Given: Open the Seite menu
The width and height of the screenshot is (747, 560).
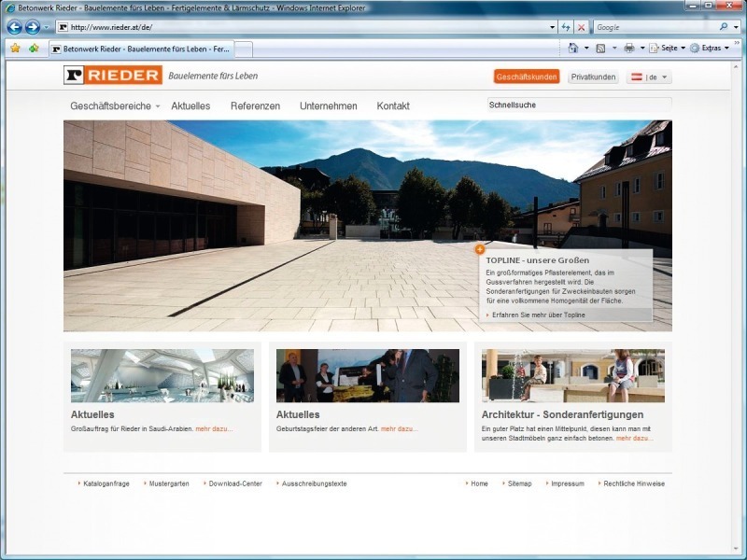Looking at the screenshot, I should (x=667, y=49).
